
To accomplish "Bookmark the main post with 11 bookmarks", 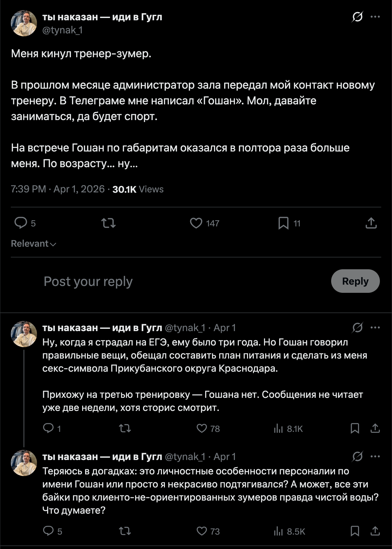I will 283,223.
